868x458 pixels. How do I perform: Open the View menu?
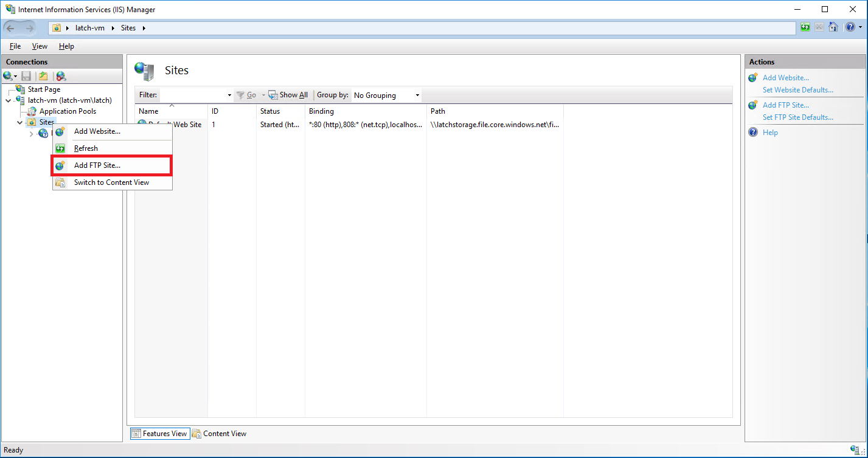coord(40,46)
